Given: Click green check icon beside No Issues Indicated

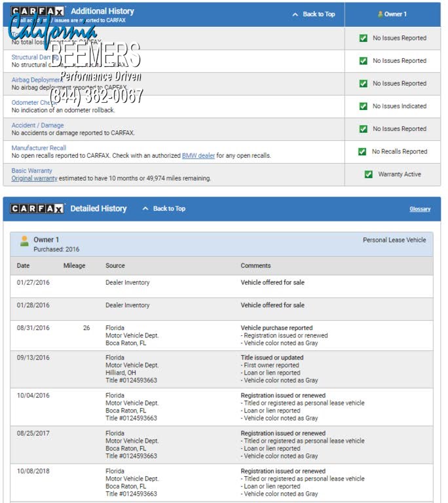Looking at the screenshot, I should pos(363,106).
